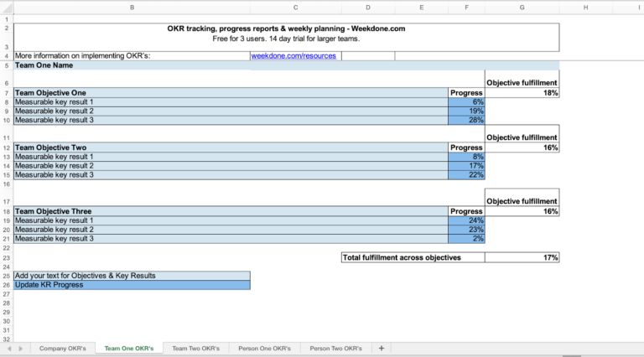This screenshot has width=644, height=357.
Task: Switch to the Company OKR's tab
Action: coord(62,349)
